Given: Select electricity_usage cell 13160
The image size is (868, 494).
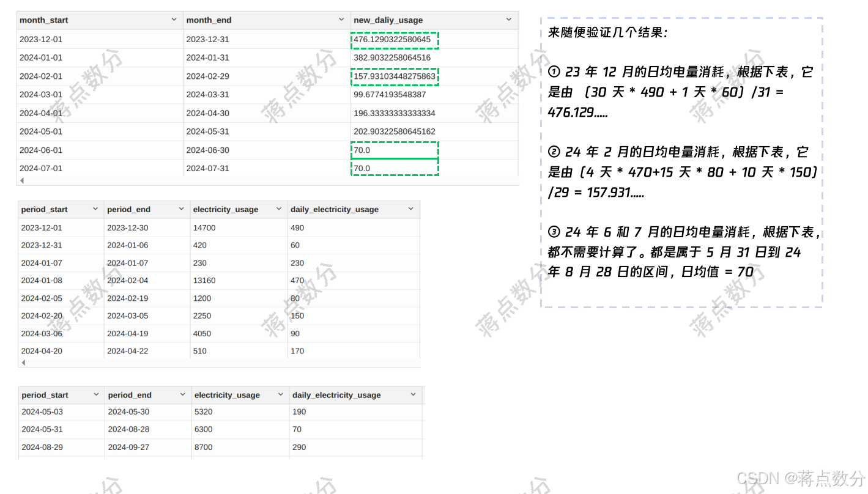Looking at the screenshot, I should coord(239,281).
